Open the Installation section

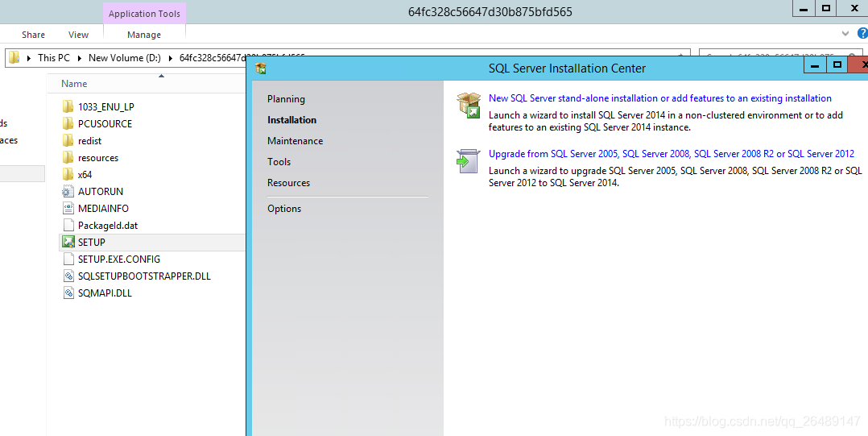291,119
